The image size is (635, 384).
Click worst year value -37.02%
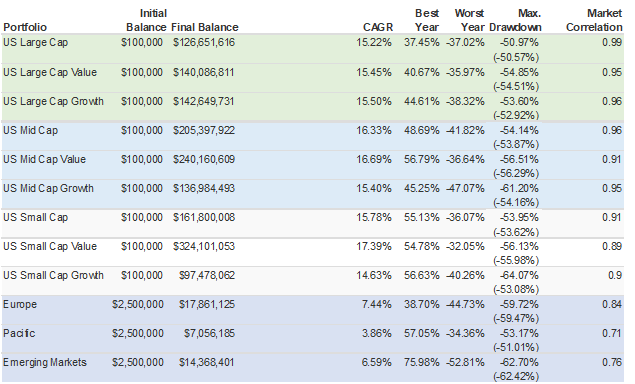point(465,43)
